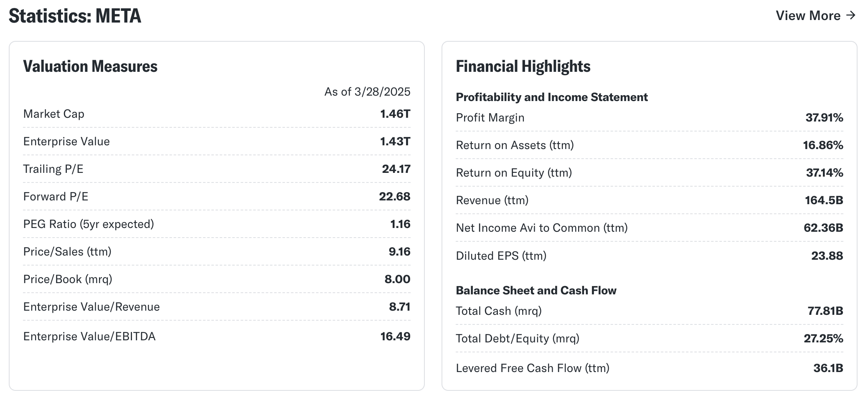Click the Profit Margin label
Viewport: 868px width, 395px height.
tap(490, 117)
